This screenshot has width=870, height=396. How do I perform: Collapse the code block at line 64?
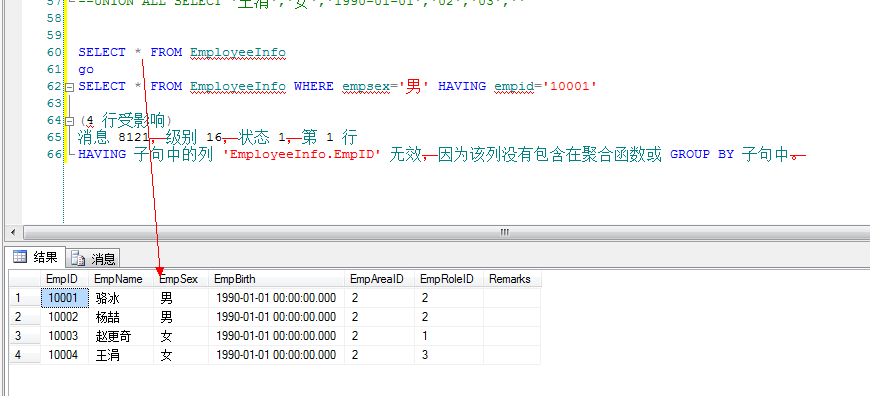click(69, 121)
